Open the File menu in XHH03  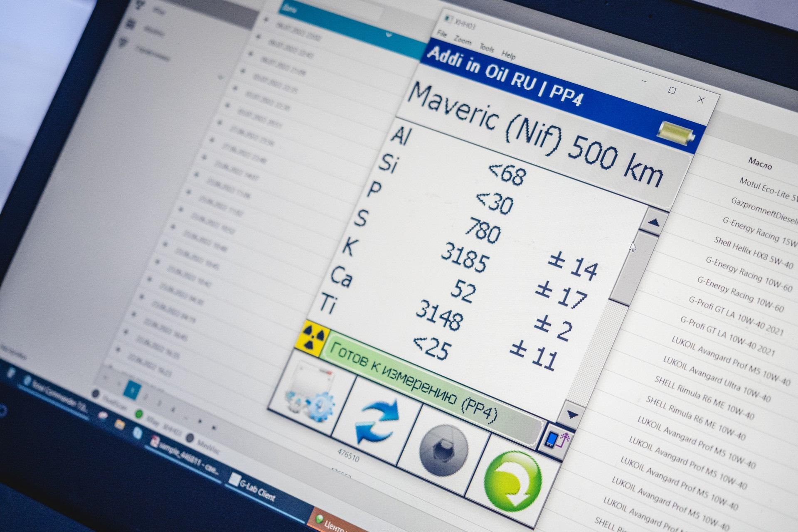coord(442,34)
